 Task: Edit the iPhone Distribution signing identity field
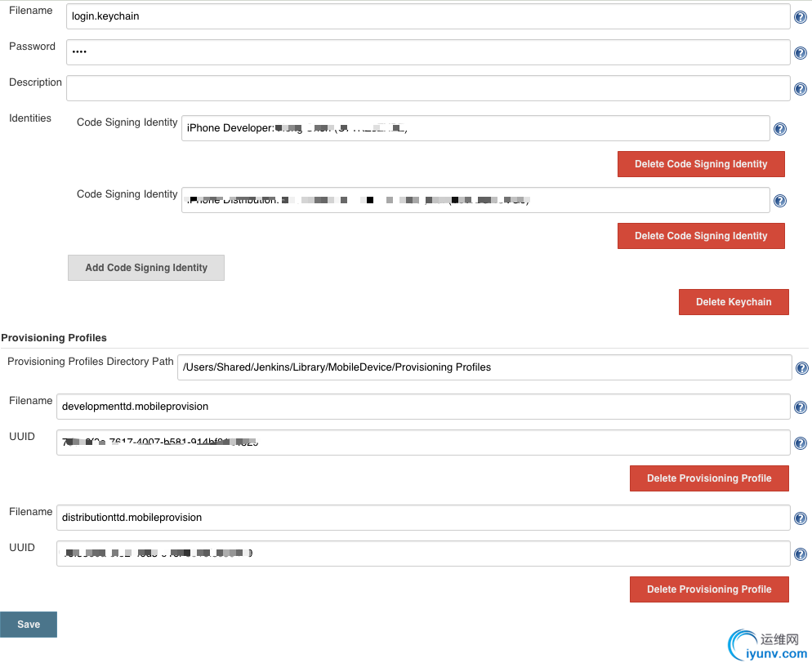coord(475,200)
